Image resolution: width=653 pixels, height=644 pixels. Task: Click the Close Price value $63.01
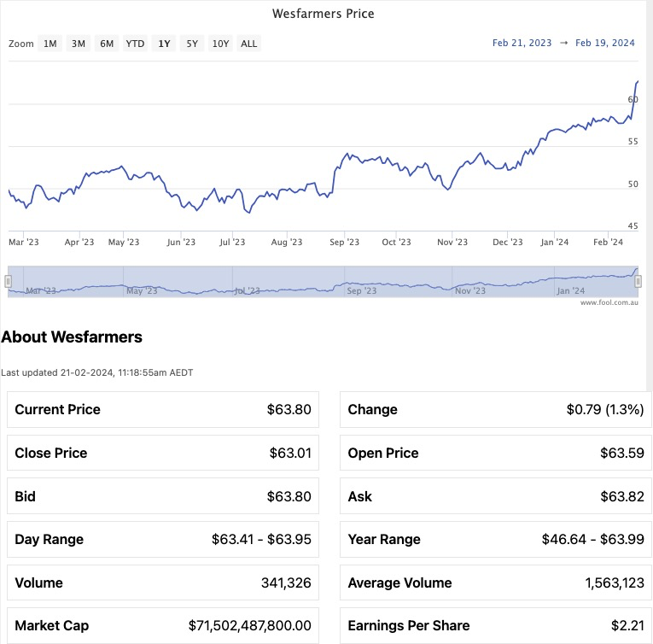(x=290, y=453)
